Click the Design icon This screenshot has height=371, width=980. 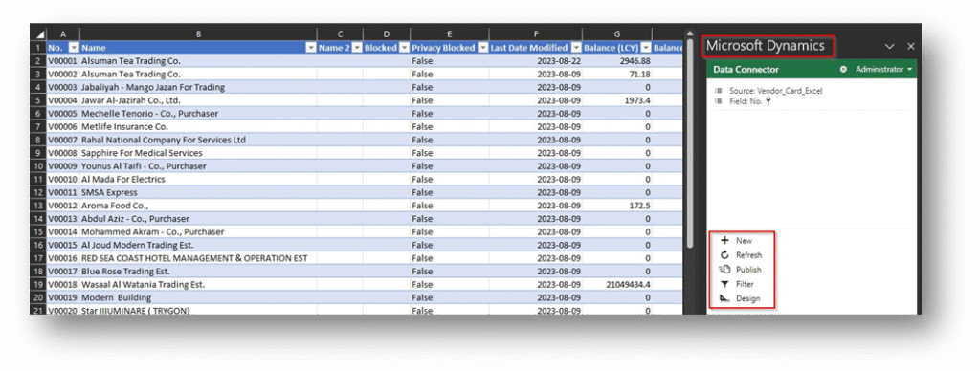pos(725,298)
